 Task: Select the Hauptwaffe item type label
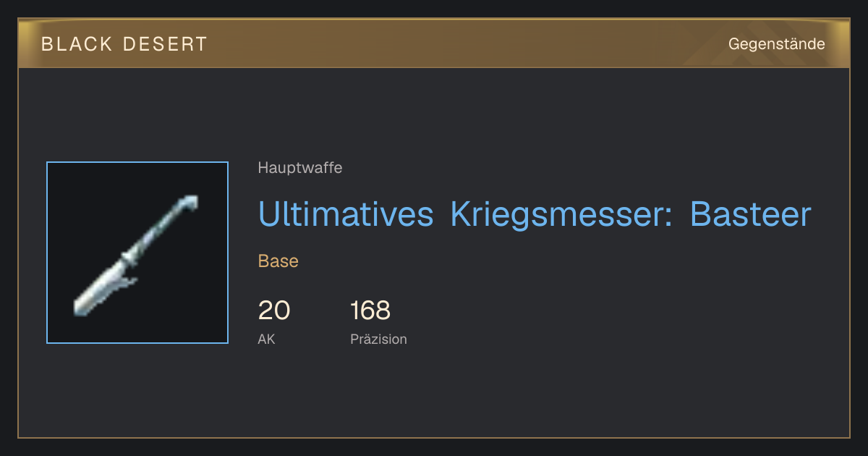300,168
